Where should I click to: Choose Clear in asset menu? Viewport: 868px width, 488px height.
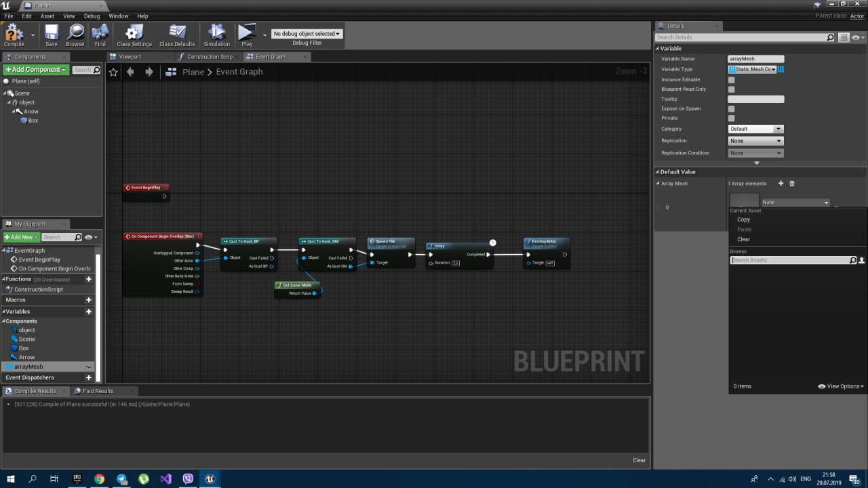point(744,239)
